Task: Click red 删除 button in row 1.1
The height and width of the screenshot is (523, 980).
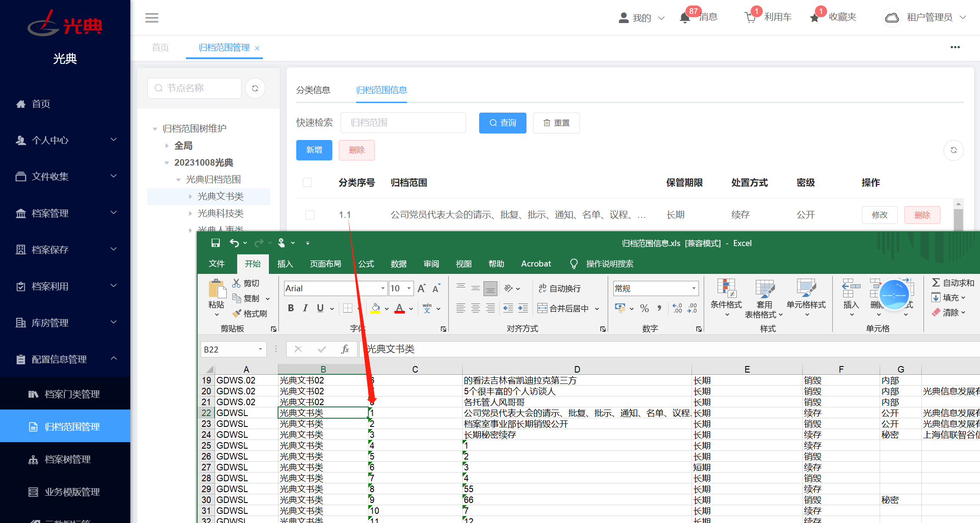Action: click(922, 215)
